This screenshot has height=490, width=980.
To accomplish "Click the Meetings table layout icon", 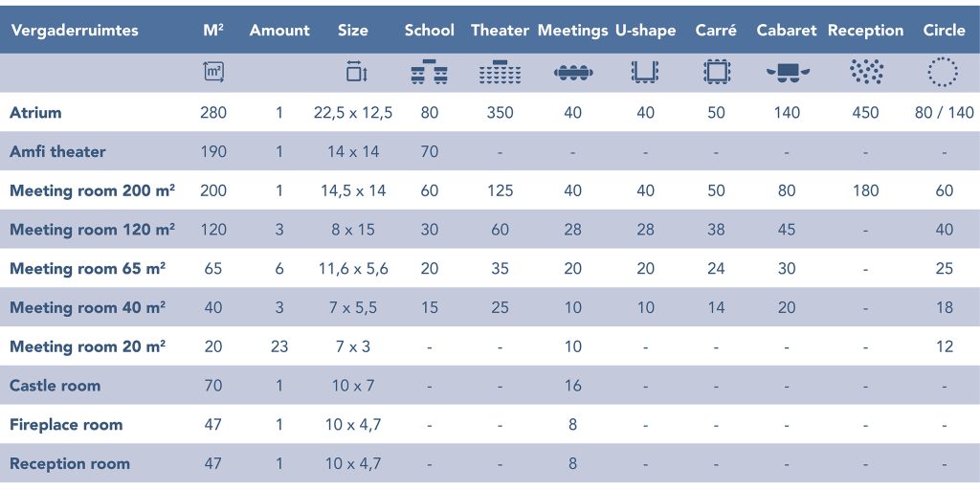I will [573, 73].
